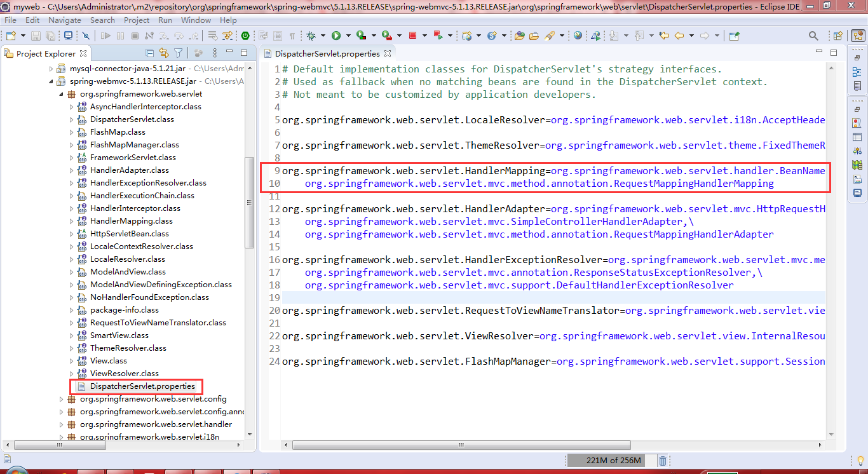Click the Forward navigation arrow
The width and height of the screenshot is (868, 474).
(704, 36)
